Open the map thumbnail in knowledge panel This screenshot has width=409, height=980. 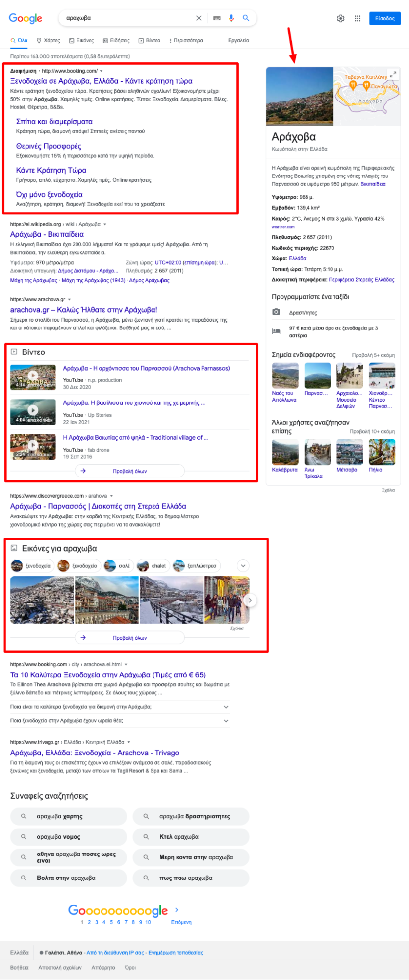tap(367, 96)
